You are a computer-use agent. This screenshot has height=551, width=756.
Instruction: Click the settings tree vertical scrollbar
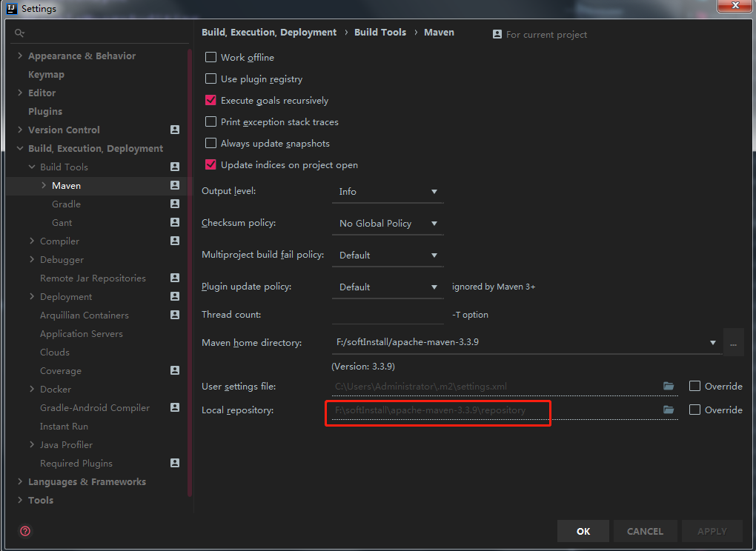190,272
